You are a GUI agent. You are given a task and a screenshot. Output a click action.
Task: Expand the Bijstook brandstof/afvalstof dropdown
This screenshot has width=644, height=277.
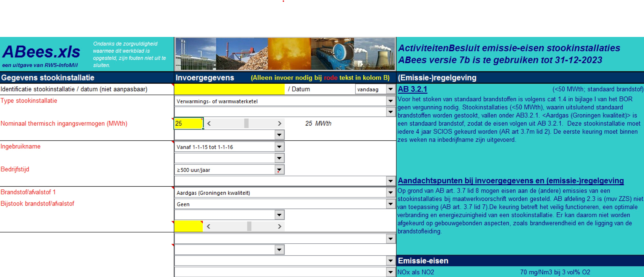pyautogui.click(x=390, y=204)
